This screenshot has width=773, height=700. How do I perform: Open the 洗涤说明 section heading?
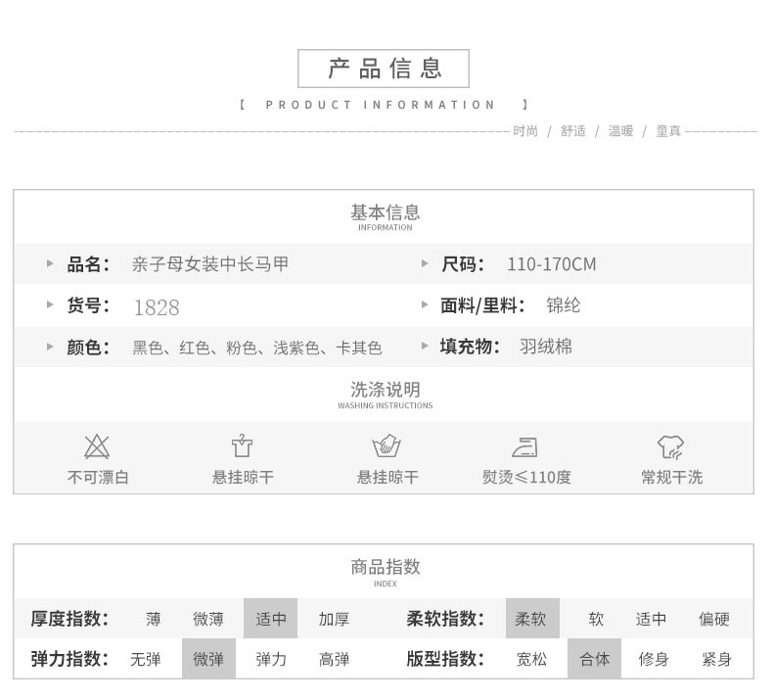tap(385, 391)
